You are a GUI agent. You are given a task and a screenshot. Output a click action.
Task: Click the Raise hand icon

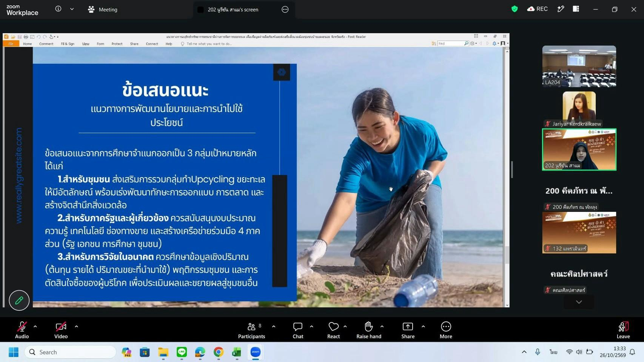point(369,327)
